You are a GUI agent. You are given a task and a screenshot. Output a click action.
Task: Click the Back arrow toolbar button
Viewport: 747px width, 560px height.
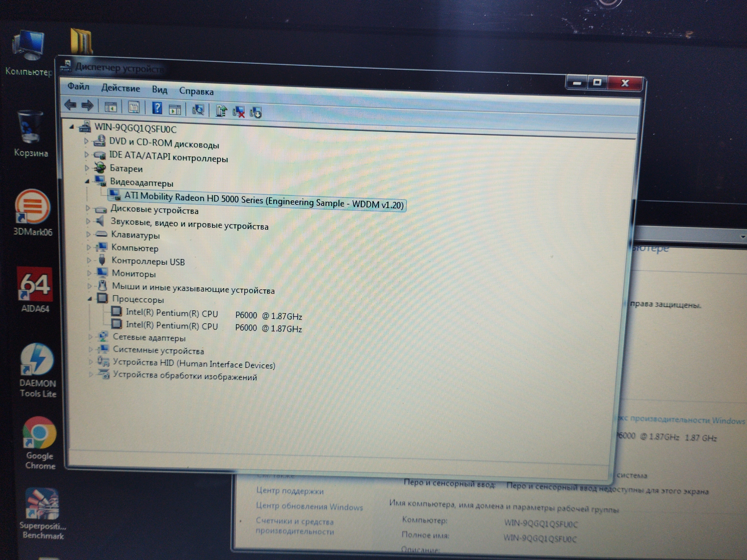[x=70, y=105]
